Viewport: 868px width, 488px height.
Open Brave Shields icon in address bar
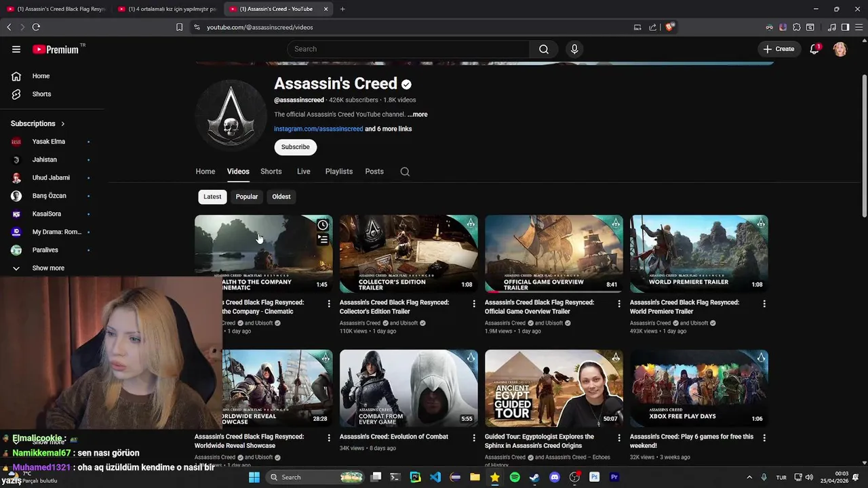point(669,27)
